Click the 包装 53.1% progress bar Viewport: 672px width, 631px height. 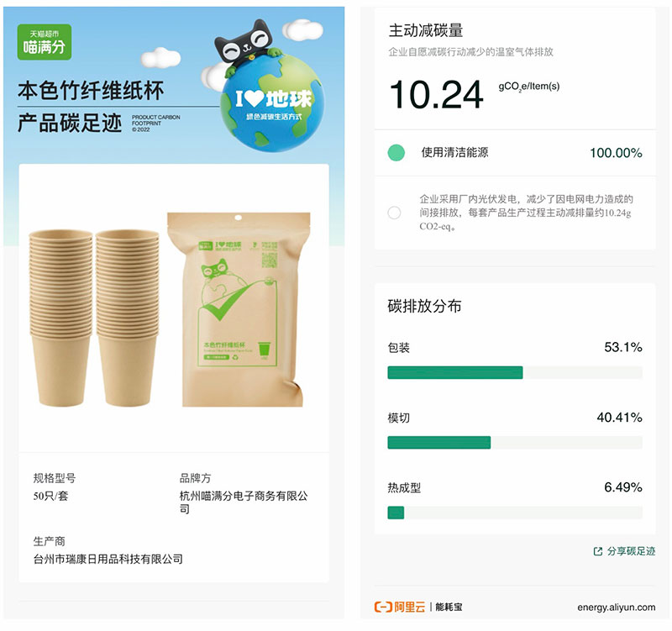point(515,372)
